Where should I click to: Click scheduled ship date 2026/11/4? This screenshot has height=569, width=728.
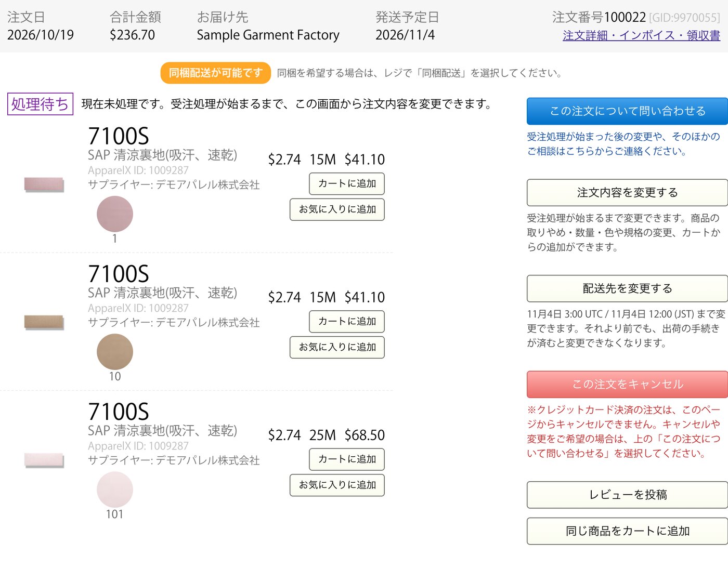(x=405, y=35)
